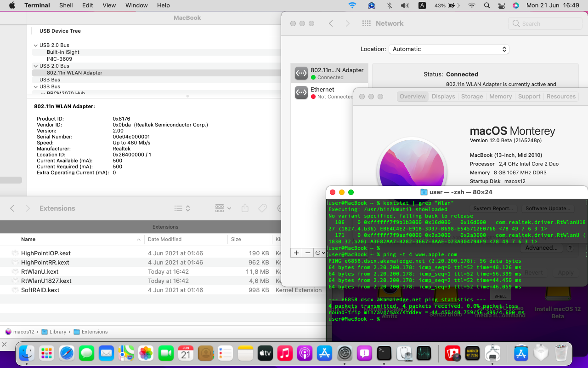Launch Safari from the Dock
The height and width of the screenshot is (368, 588).
click(x=67, y=353)
